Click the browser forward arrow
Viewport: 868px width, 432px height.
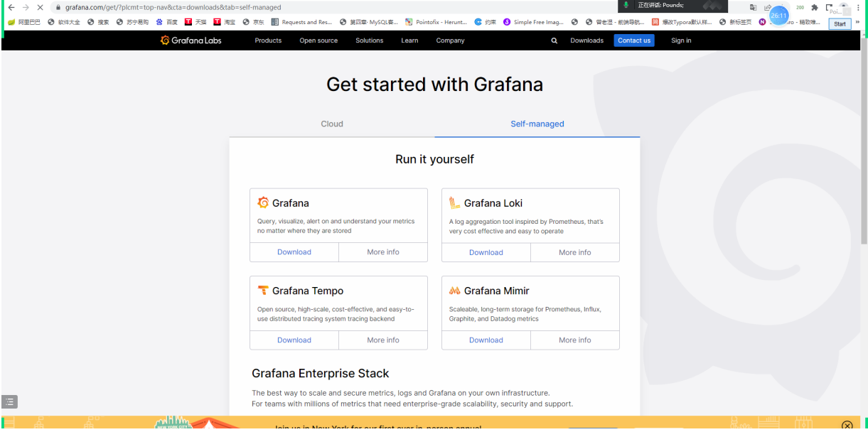click(x=26, y=7)
